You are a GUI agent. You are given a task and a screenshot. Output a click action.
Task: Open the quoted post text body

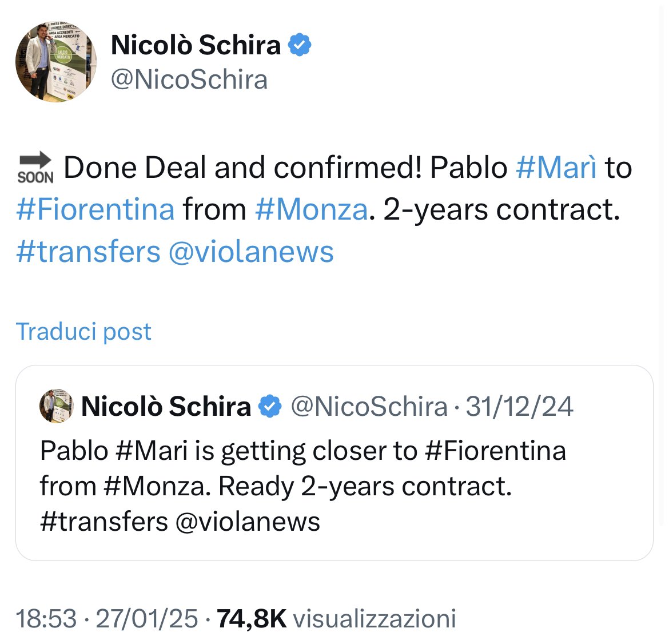click(303, 486)
